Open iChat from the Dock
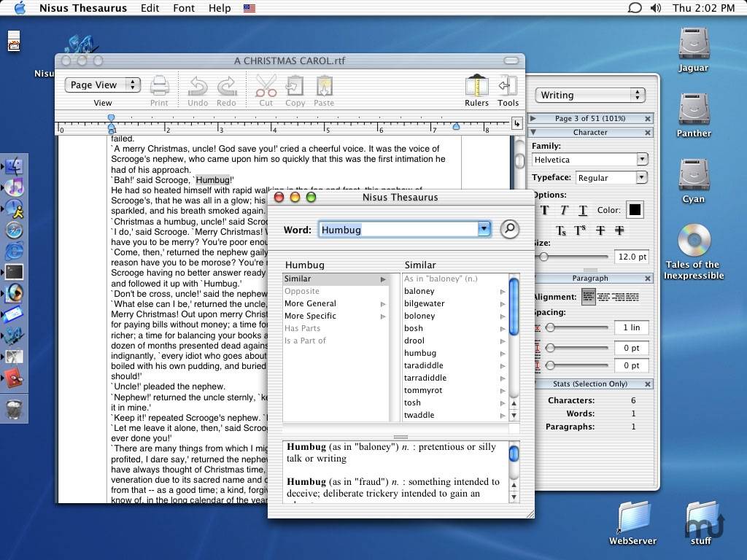The height and width of the screenshot is (560, 747). click(x=15, y=209)
